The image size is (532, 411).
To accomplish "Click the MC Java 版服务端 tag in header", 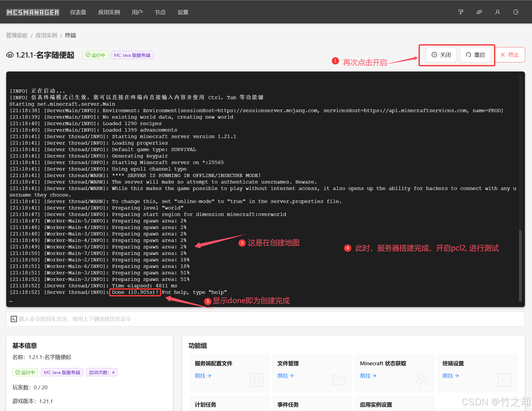I will [132, 55].
